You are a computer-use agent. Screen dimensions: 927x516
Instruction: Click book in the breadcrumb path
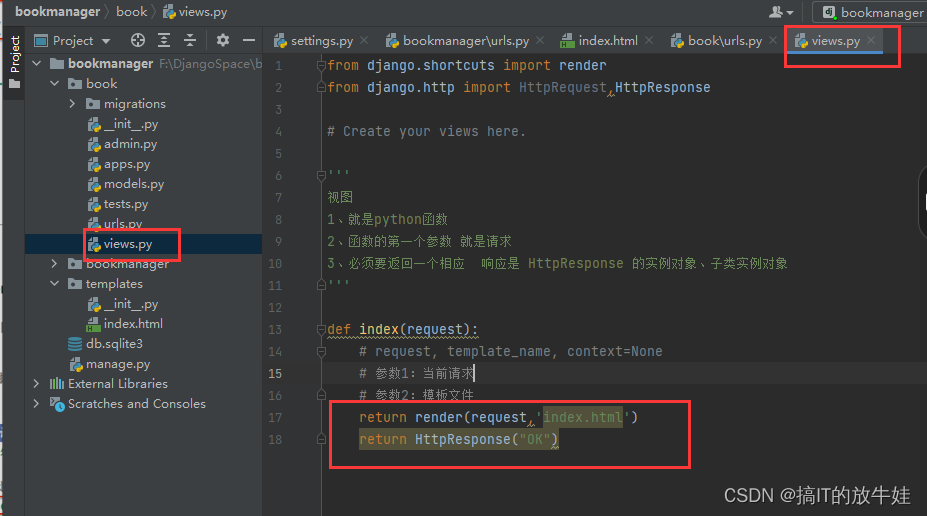pos(131,12)
